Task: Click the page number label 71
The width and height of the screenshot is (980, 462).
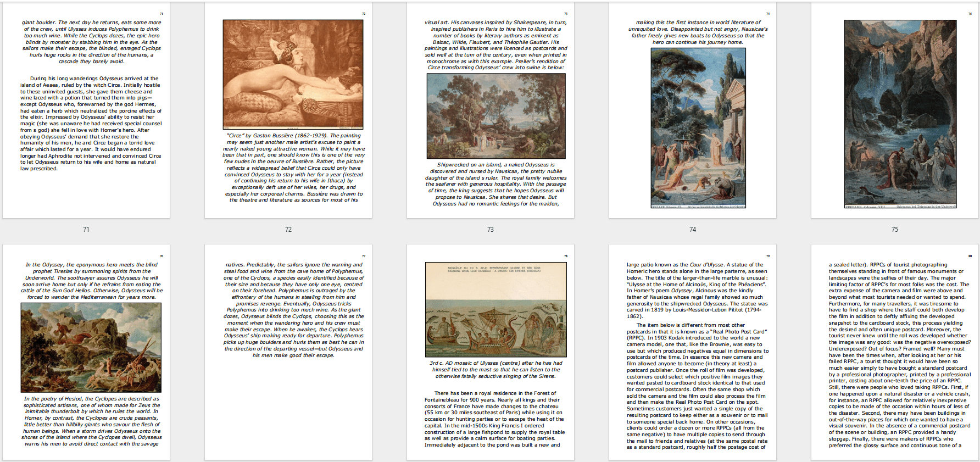Action: point(86,230)
